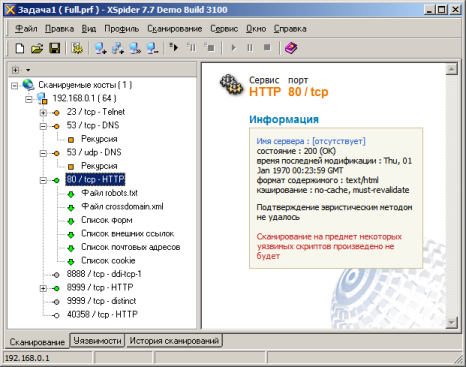The image size is (466, 367).
Task: Start scanning the selected host
Action: [x=174, y=48]
